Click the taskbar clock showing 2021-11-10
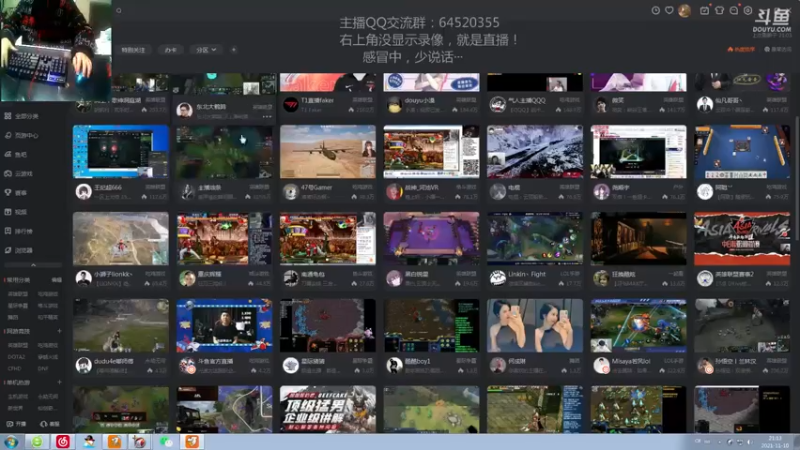This screenshot has height=450, width=800. 775,442
